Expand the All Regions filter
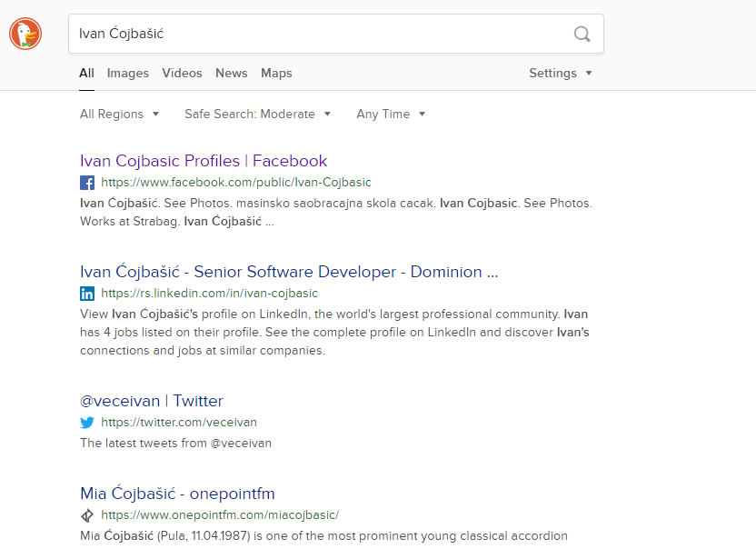Image resolution: width=756 pixels, height=549 pixels. click(119, 115)
